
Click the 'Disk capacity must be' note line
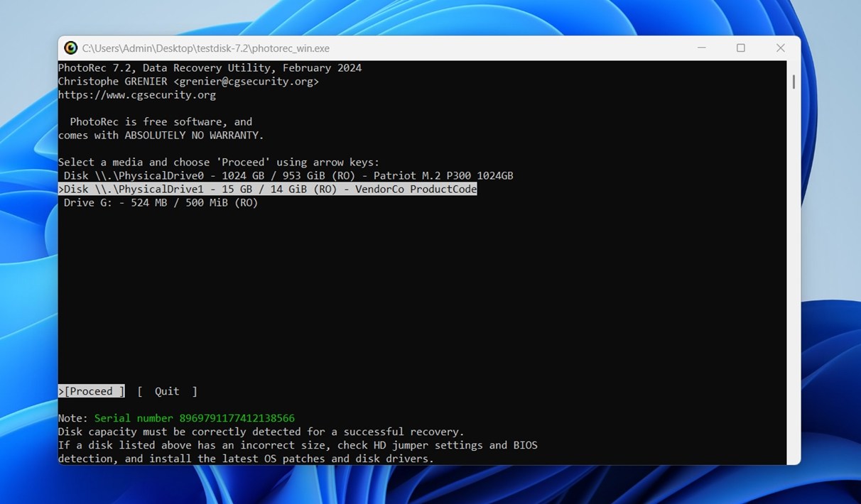coord(261,432)
